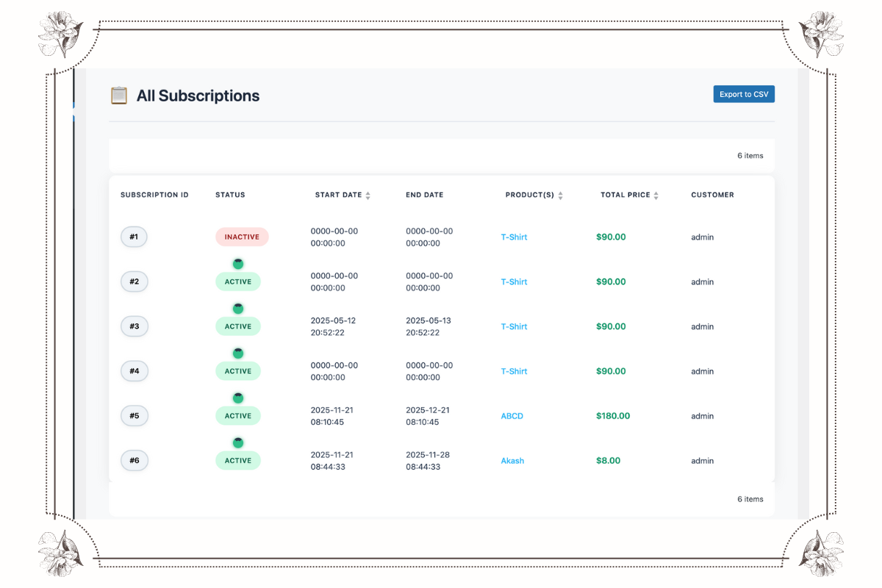Image resolution: width=882 pixels, height=588 pixels.
Task: Click the Subscription ID column header
Action: pyautogui.click(x=154, y=196)
